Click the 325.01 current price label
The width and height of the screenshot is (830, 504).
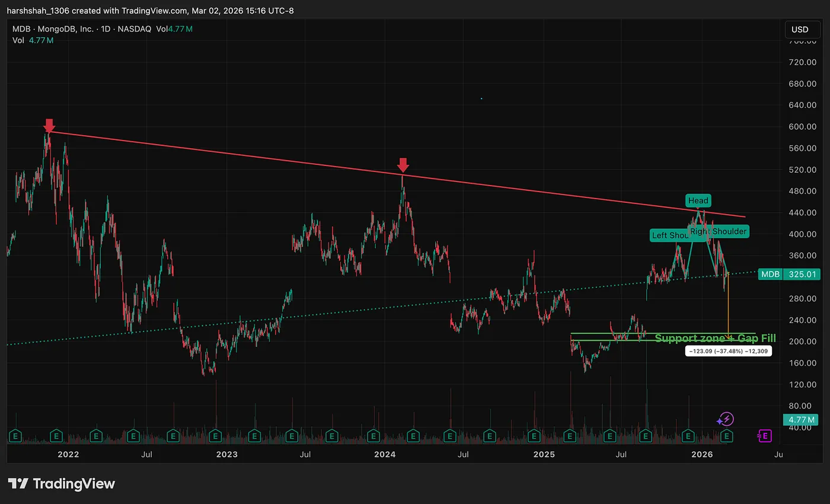(803, 274)
